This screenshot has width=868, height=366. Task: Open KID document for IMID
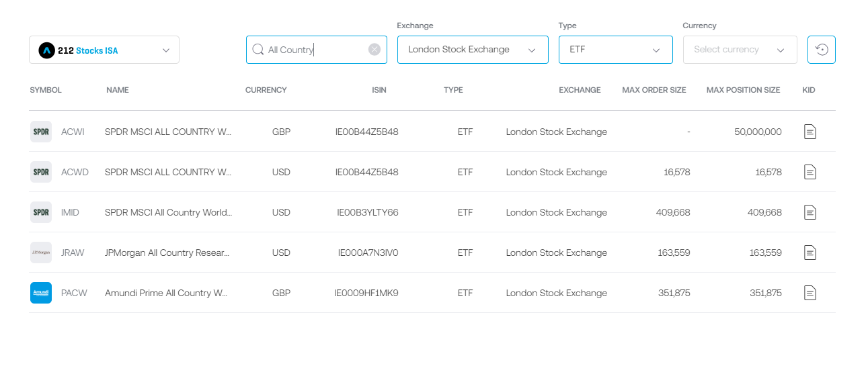(x=810, y=212)
